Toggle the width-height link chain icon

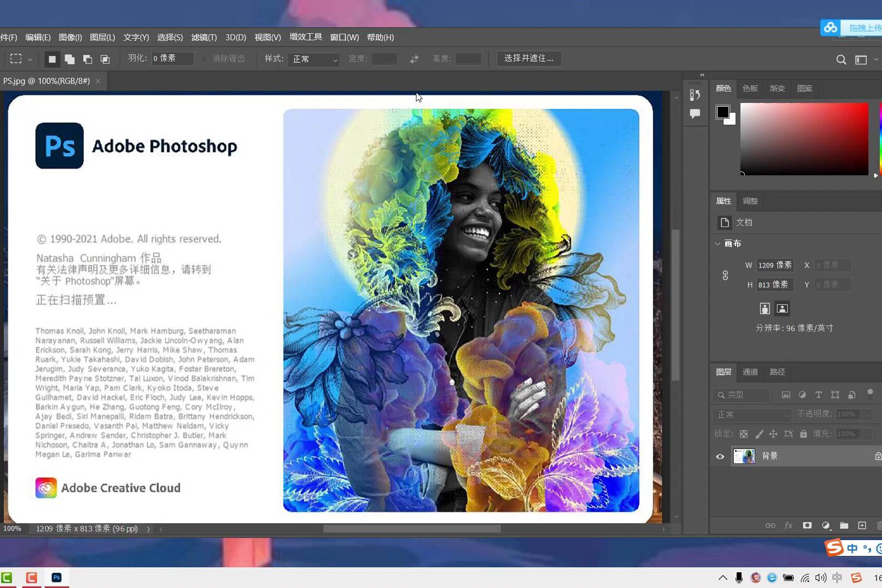click(x=725, y=275)
